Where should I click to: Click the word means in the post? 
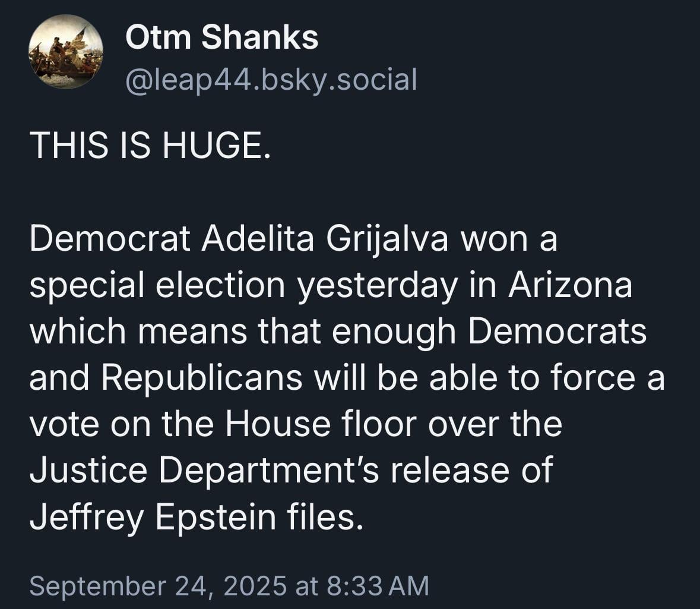(x=192, y=333)
